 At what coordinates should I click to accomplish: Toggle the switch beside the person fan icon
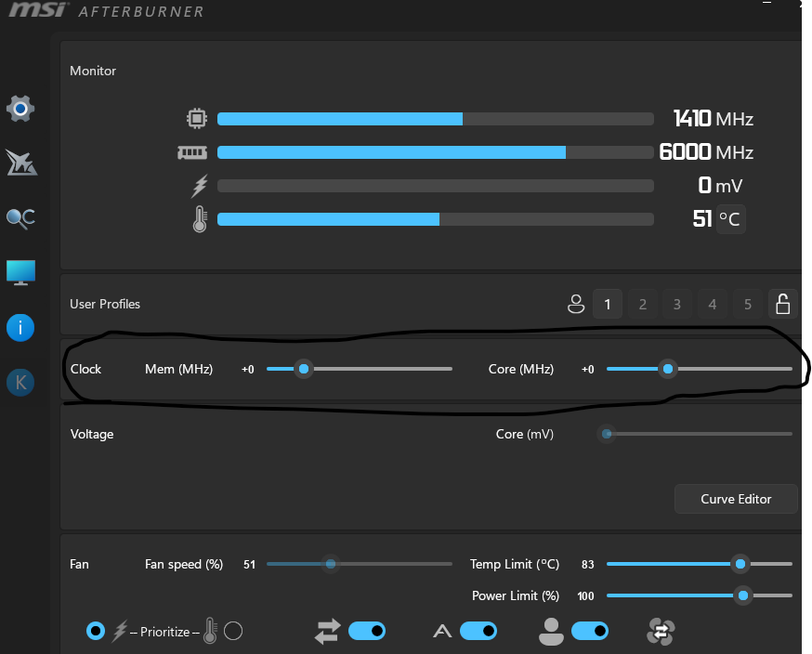(590, 631)
